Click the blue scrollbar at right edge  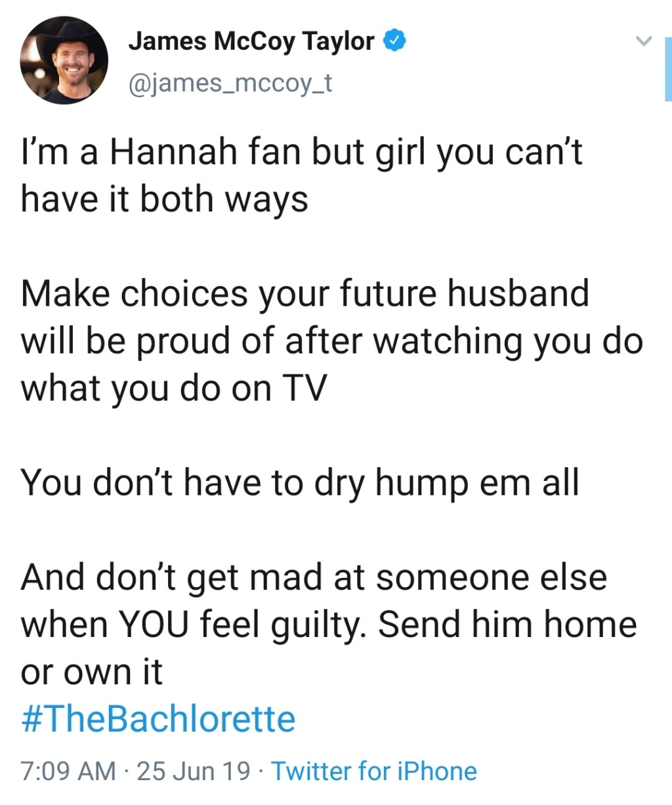(x=668, y=69)
